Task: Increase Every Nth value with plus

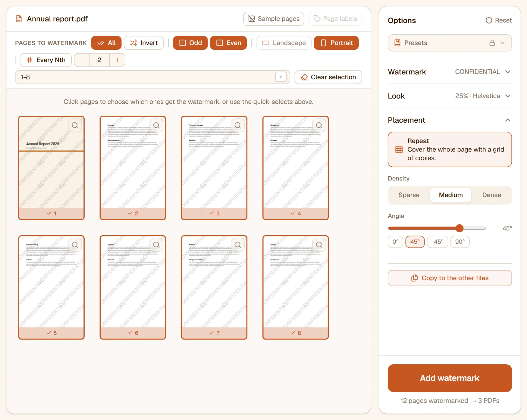Action: [117, 60]
